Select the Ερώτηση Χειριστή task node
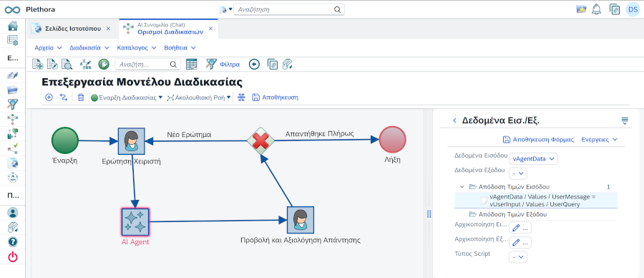 (x=132, y=141)
